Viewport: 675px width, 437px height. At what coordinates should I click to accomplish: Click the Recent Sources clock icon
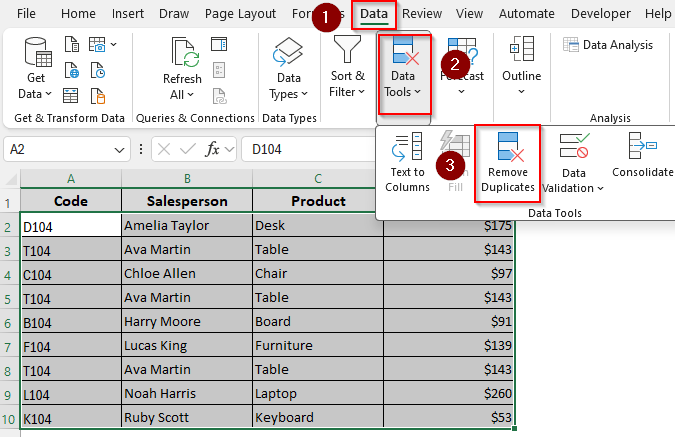tap(98, 70)
